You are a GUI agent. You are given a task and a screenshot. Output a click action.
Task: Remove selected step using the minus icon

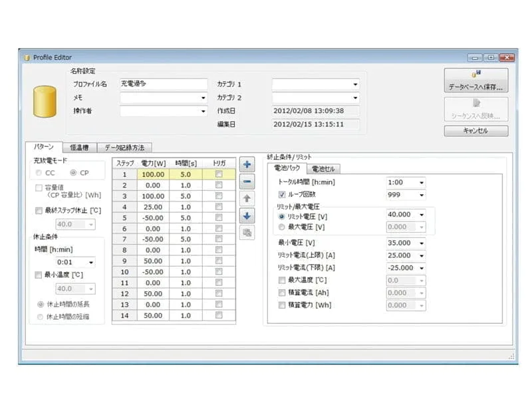[247, 182]
